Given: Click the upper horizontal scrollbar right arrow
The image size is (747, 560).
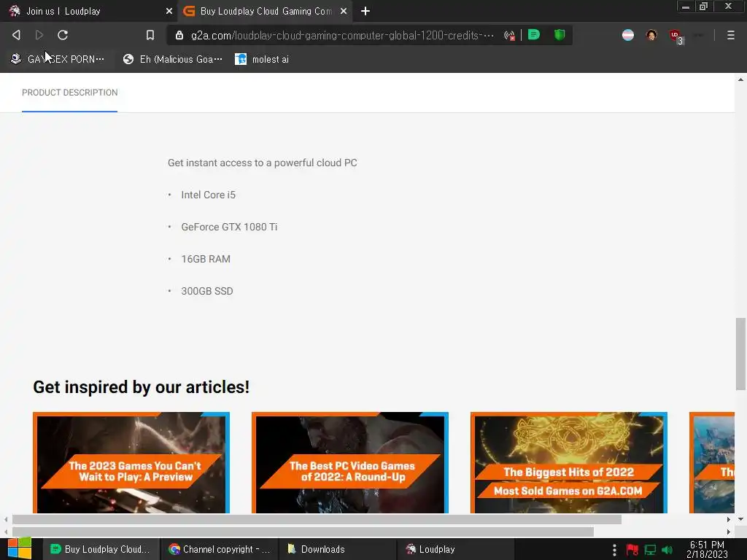Looking at the screenshot, I should click(729, 519).
